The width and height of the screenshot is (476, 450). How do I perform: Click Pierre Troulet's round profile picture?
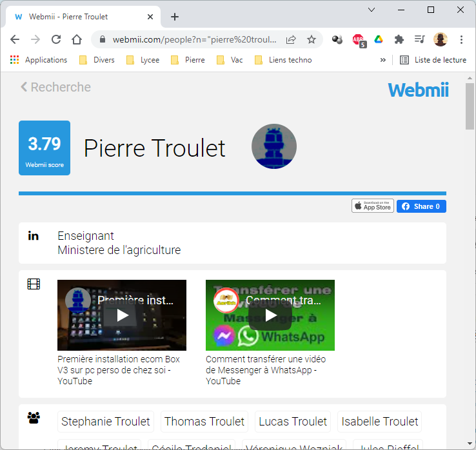(274, 146)
